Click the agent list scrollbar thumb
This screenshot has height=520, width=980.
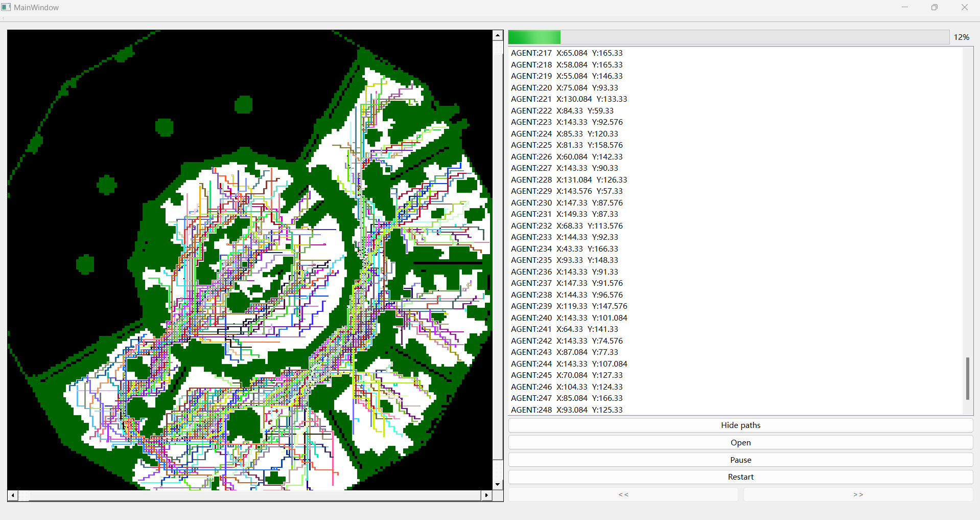click(x=967, y=378)
